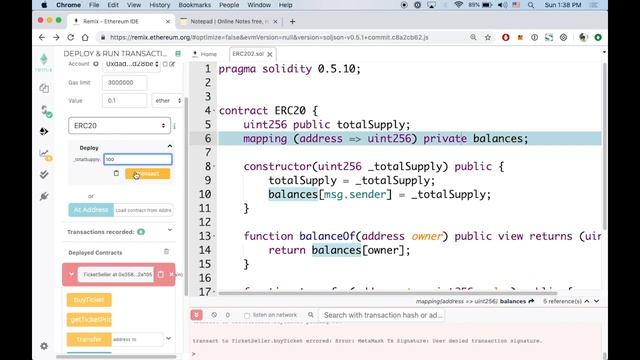
Task: Open the ether unit dropdown
Action: pyautogui.click(x=167, y=100)
